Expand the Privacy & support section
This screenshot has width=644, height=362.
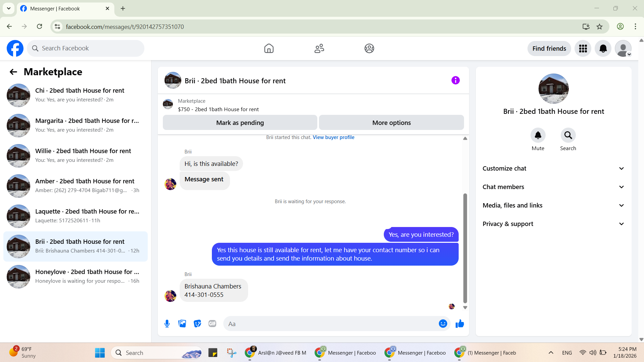point(553,224)
